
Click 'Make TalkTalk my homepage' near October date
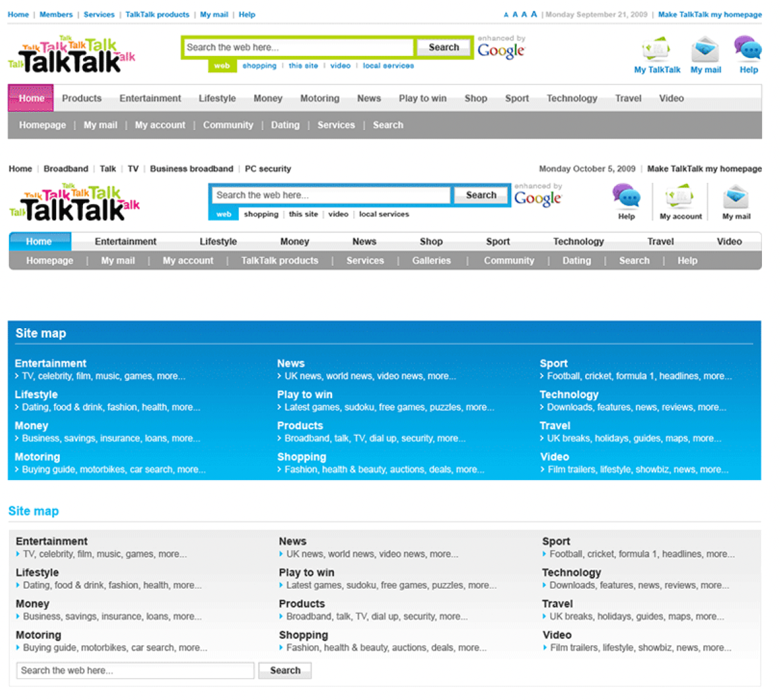pyautogui.click(x=705, y=169)
